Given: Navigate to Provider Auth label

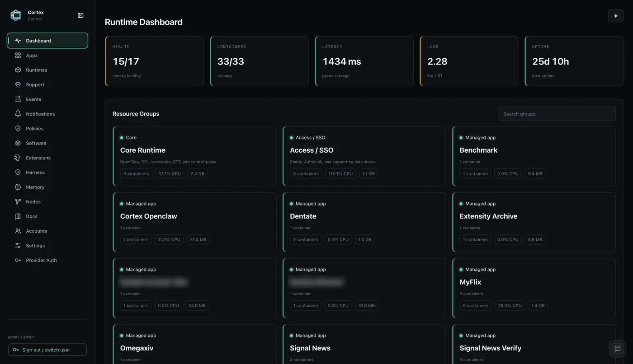Looking at the screenshot, I should pos(41,260).
